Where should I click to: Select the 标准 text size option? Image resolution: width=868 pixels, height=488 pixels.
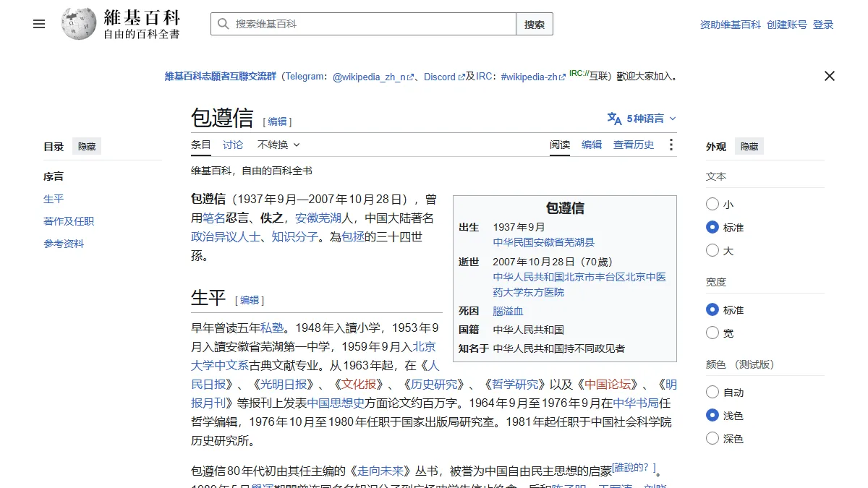[712, 228]
